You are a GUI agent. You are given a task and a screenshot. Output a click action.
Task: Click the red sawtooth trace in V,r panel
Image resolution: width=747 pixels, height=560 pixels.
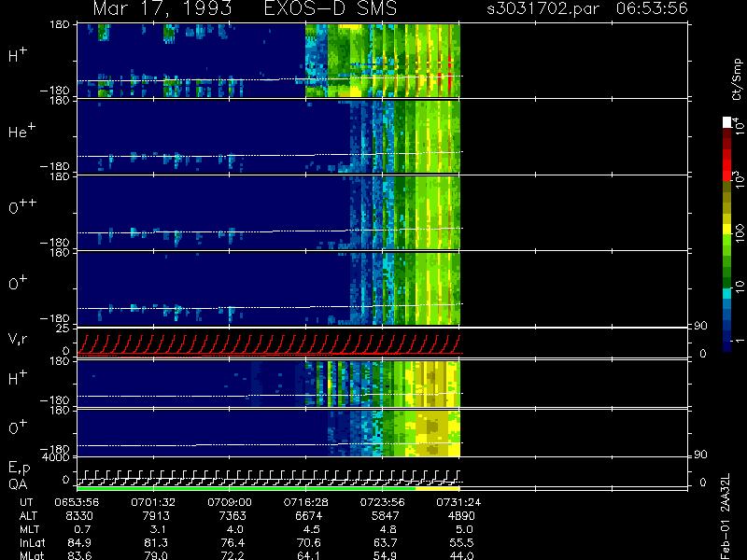(269, 344)
